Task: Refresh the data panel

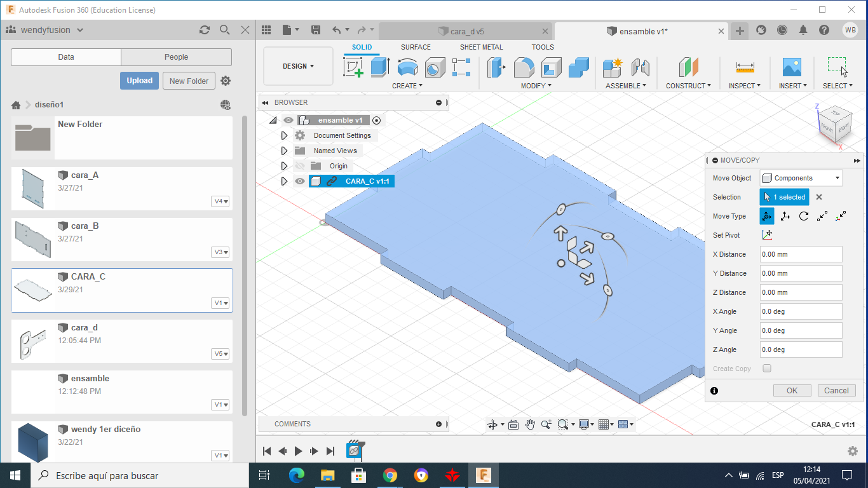Action: click(205, 30)
